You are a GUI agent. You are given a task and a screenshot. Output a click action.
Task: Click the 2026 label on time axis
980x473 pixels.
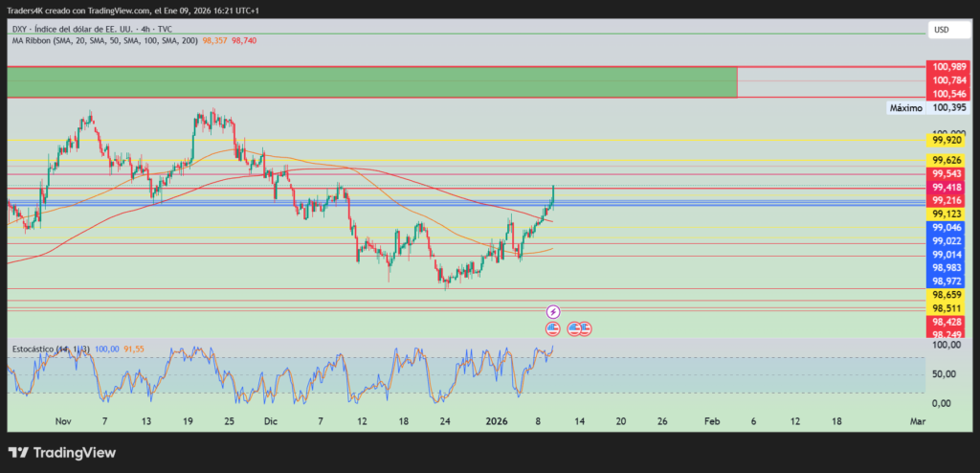[496, 421]
